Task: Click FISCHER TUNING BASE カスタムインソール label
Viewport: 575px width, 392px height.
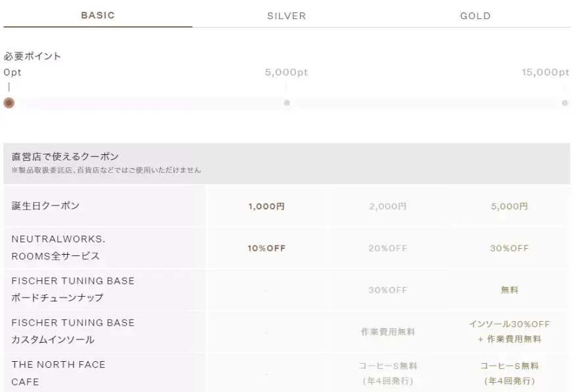Action: (72, 332)
